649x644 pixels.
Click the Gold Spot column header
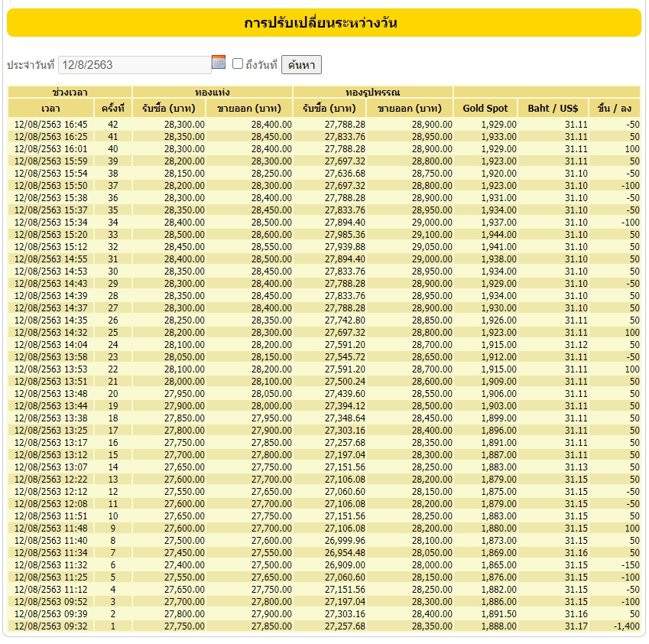[x=485, y=109]
